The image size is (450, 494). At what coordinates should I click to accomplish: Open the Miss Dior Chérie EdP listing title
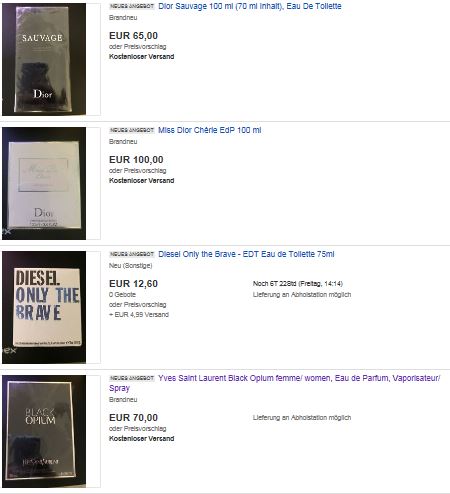pyautogui.click(x=210, y=130)
